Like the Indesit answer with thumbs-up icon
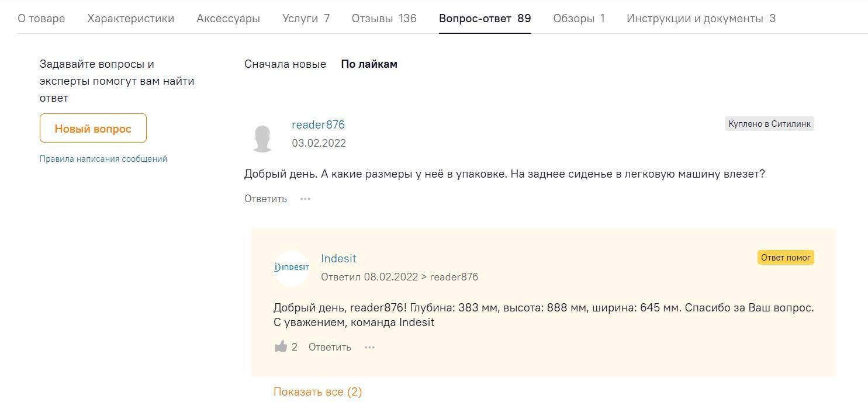This screenshot has height=416, width=868. pyautogui.click(x=281, y=346)
